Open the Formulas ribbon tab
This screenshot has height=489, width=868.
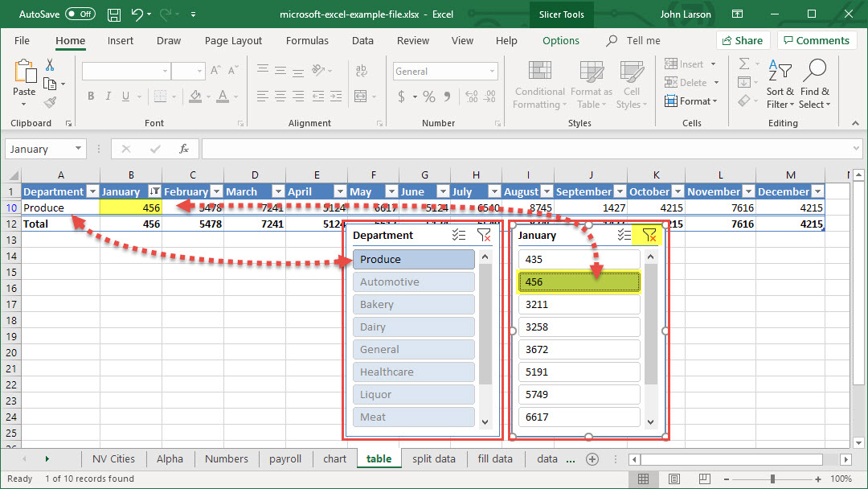307,41
